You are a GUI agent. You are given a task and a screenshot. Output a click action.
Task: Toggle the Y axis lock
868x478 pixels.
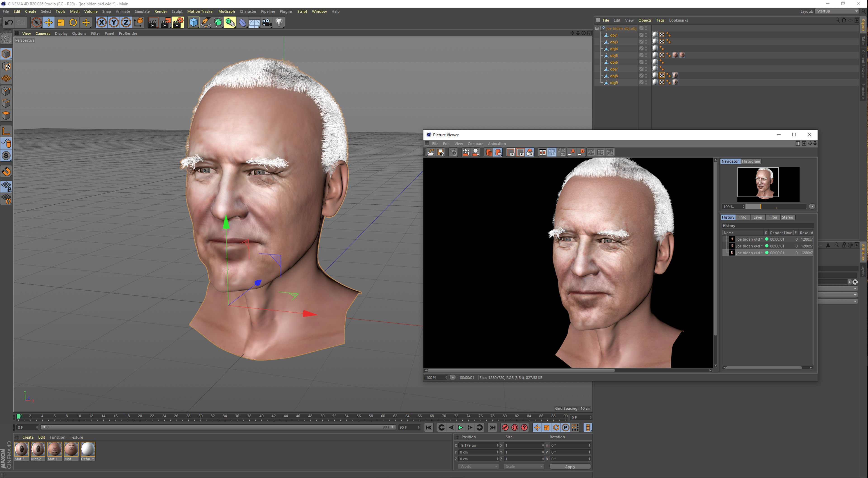tap(114, 23)
